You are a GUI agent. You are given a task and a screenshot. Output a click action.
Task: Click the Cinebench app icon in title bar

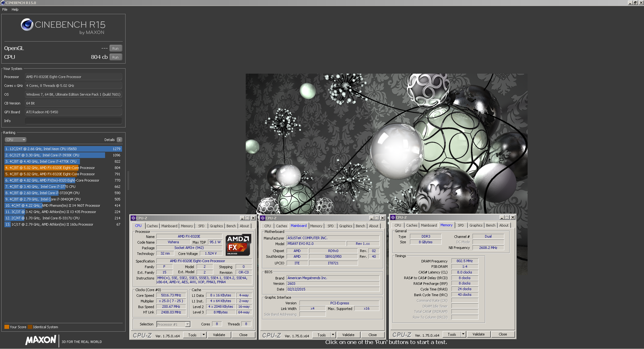pos(3,3)
